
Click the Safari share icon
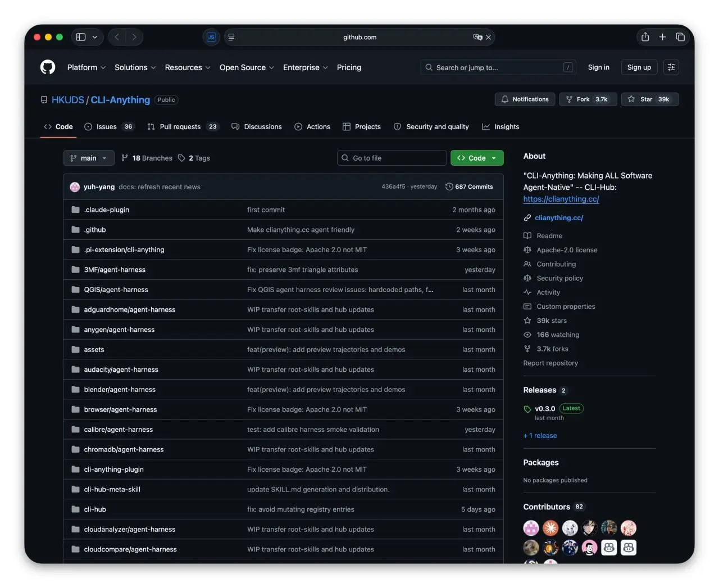pyautogui.click(x=645, y=37)
